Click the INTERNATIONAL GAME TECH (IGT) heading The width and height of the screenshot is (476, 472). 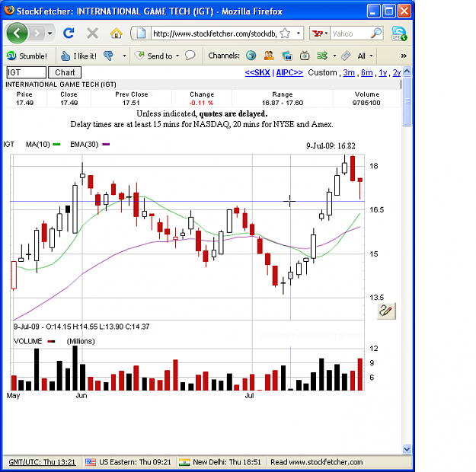click(61, 85)
